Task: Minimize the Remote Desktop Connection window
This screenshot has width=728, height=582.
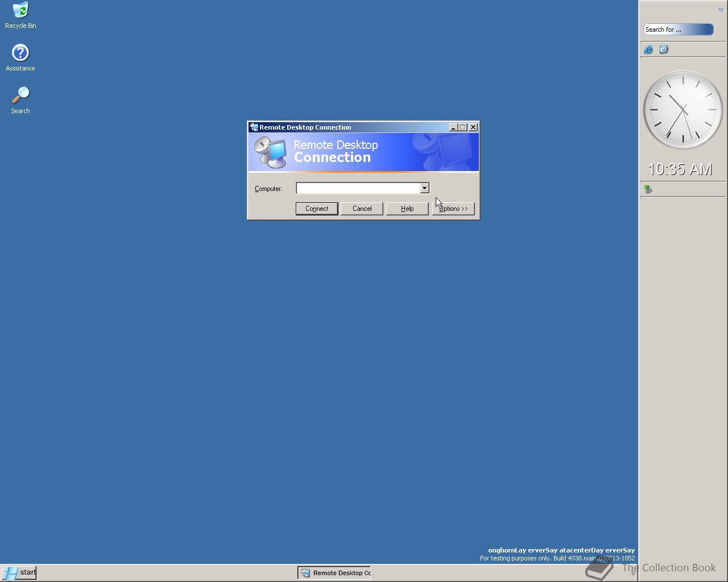Action: coord(453,127)
